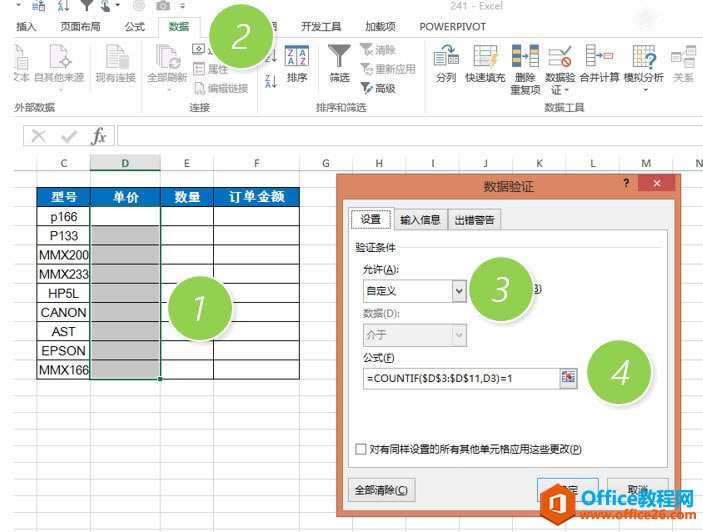703x532 pixels.
Task: Switch to the 输入信息 dialog tab
Action: pyautogui.click(x=421, y=220)
